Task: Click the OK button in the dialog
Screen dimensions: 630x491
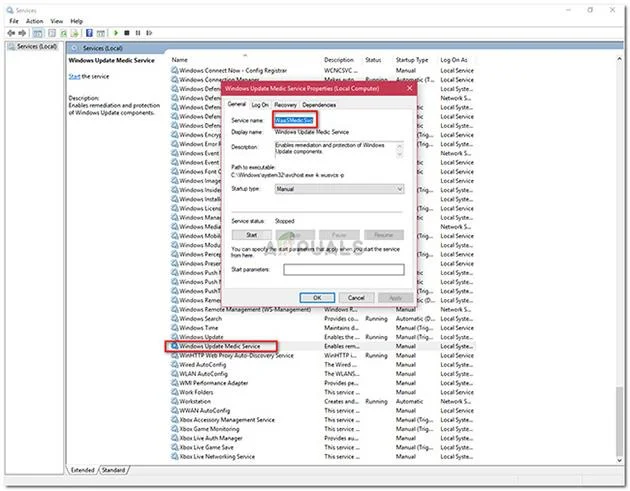Action: coord(317,298)
